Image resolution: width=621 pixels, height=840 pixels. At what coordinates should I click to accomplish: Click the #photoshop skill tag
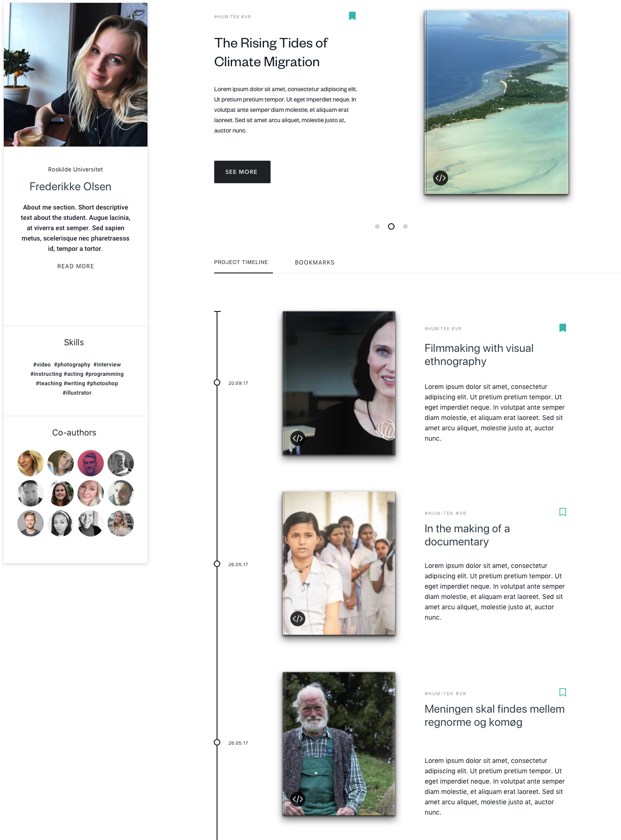click(x=102, y=383)
